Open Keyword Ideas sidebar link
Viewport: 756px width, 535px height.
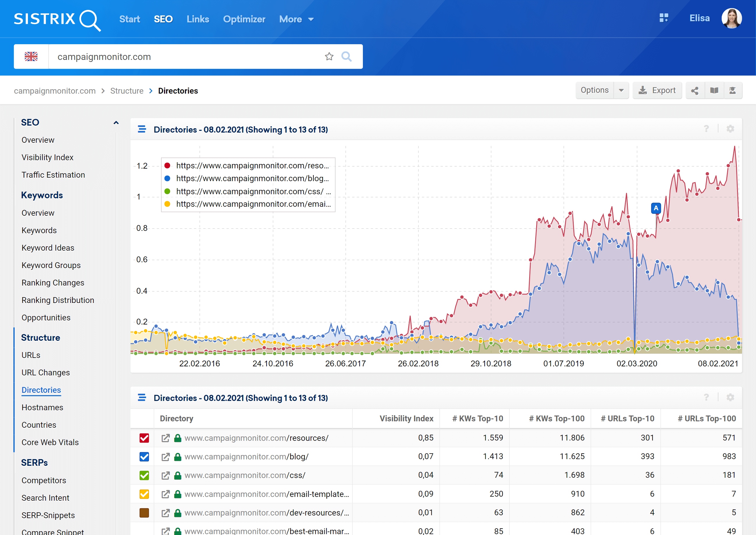pos(48,248)
